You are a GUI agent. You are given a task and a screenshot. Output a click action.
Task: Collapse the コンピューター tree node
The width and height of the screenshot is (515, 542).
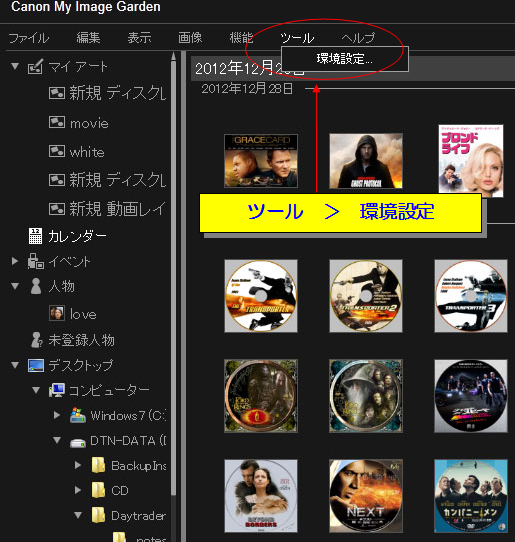[36, 390]
